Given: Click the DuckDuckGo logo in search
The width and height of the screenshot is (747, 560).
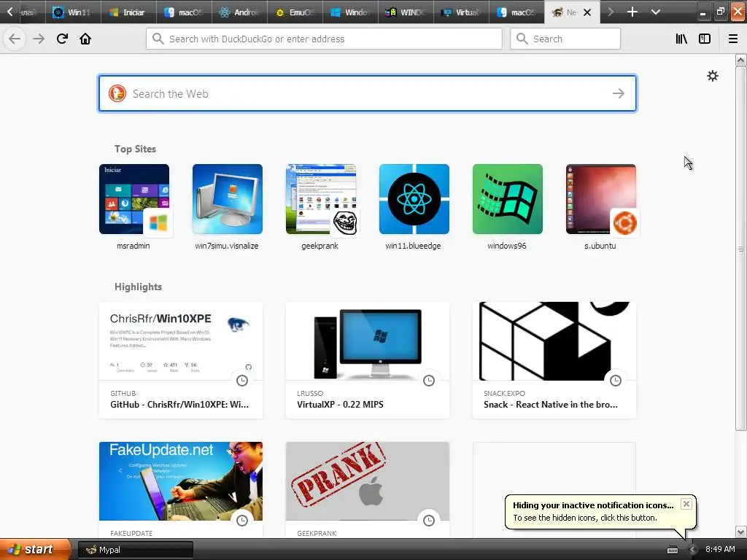Looking at the screenshot, I should (x=117, y=93).
